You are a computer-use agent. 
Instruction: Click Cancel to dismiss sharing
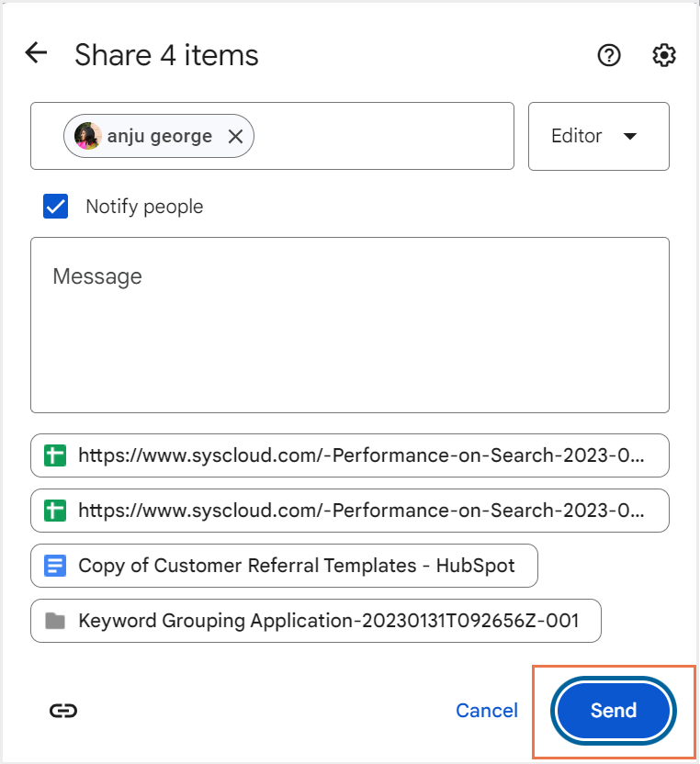click(487, 710)
